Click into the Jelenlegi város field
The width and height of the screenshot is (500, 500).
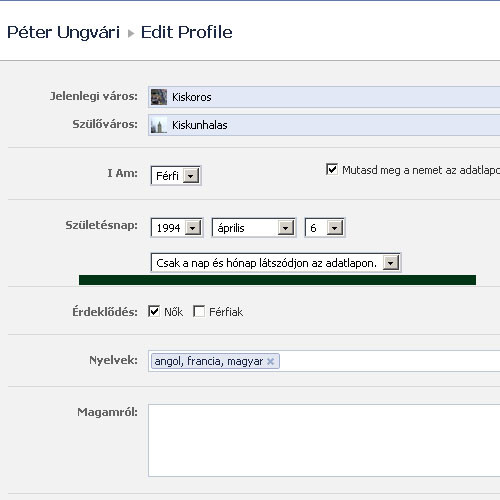[324, 97]
